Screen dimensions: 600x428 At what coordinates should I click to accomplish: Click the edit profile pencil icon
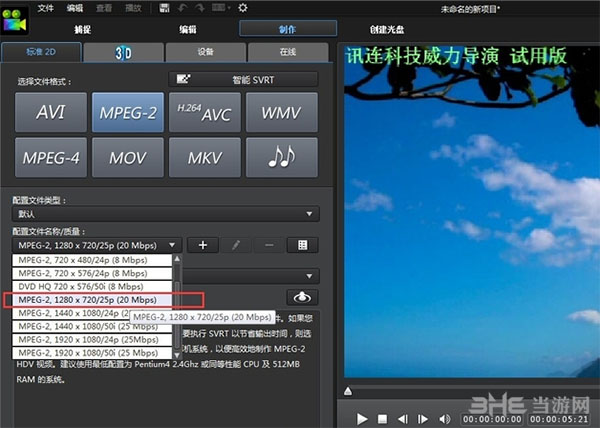pos(236,245)
